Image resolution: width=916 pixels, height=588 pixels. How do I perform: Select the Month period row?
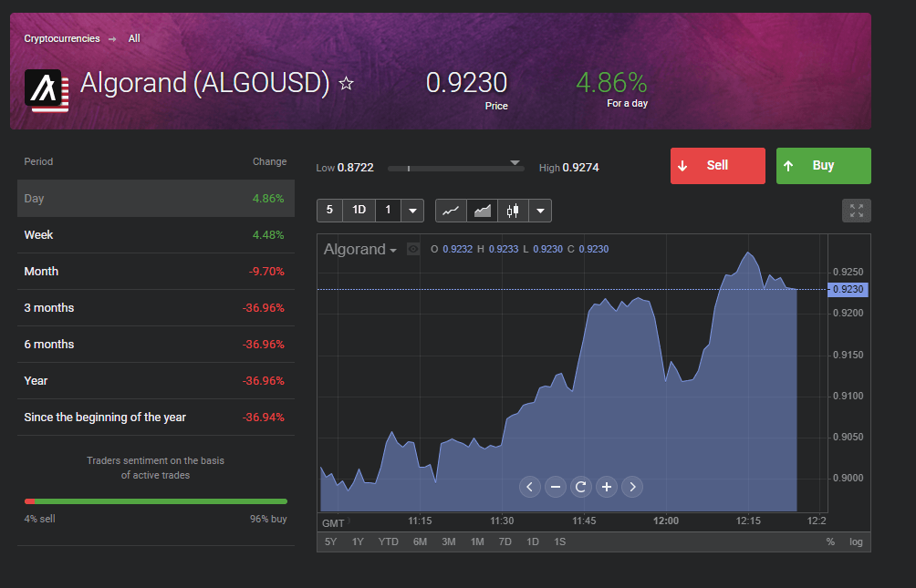[156, 272]
